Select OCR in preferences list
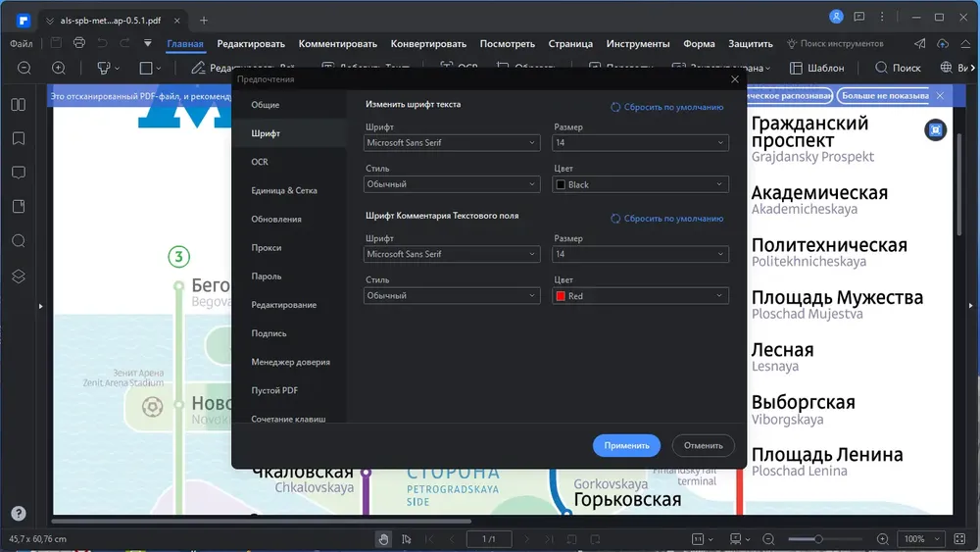Viewport: 980px width, 552px height. pos(260,162)
